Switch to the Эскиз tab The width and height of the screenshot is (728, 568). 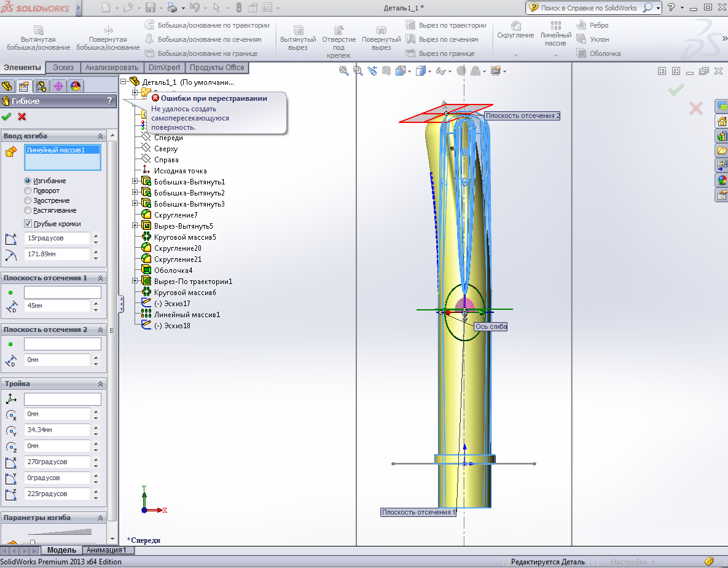64,68
